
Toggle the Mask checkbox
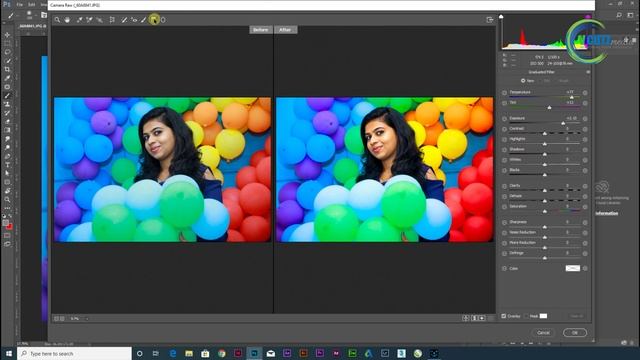click(x=526, y=316)
